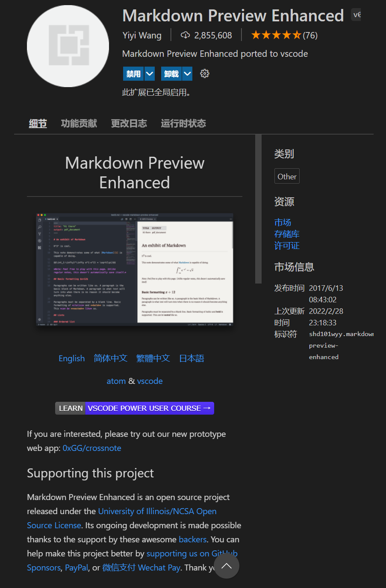Open the vscode link
Viewport: 386px width, 588px height.
point(150,381)
